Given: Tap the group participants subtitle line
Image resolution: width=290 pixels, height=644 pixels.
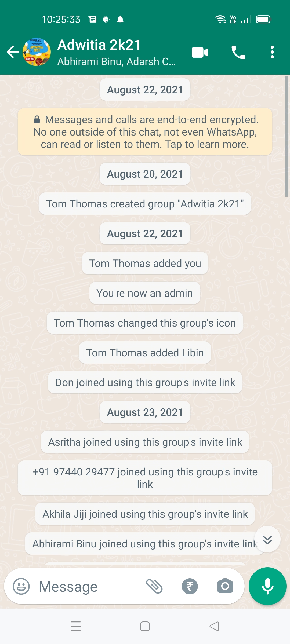Looking at the screenshot, I should coord(116,62).
